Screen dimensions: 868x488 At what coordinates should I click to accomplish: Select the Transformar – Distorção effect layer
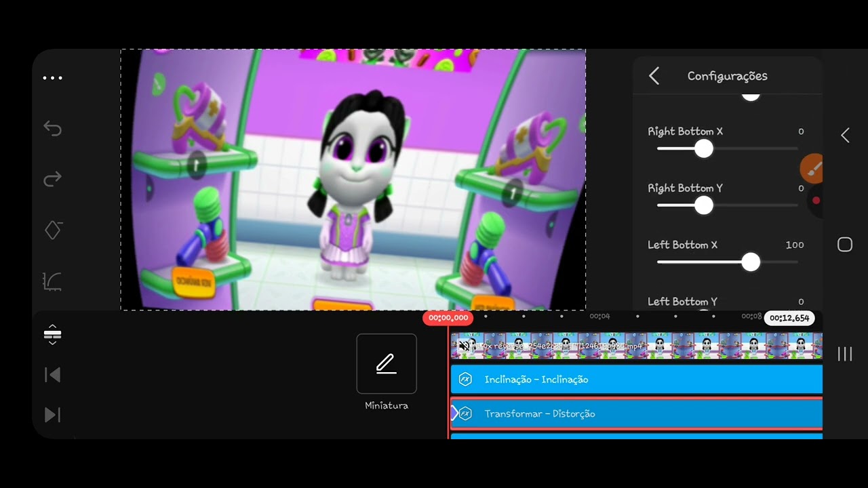coord(637,413)
